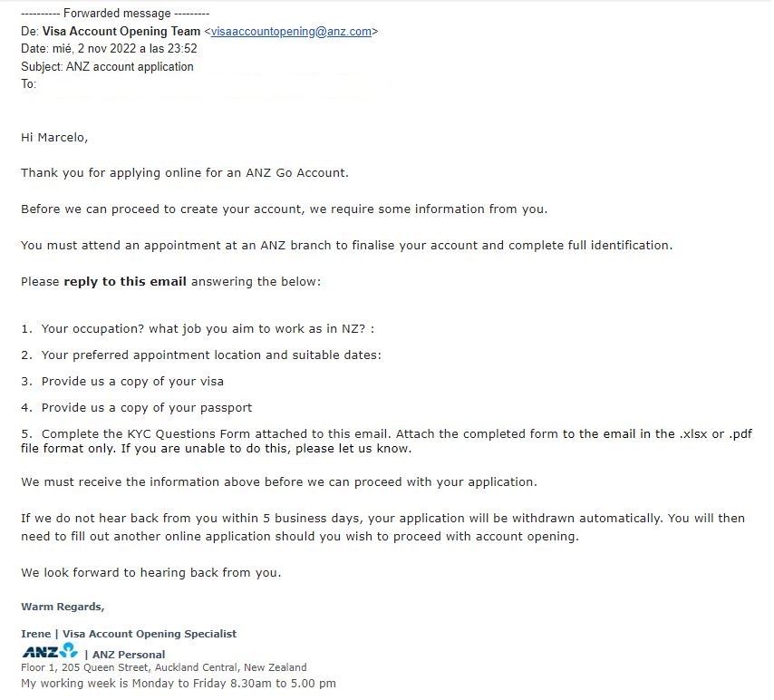Click item 4 Provide a copy of passport
Viewport: 774px width, 700px height.
[x=136, y=407]
